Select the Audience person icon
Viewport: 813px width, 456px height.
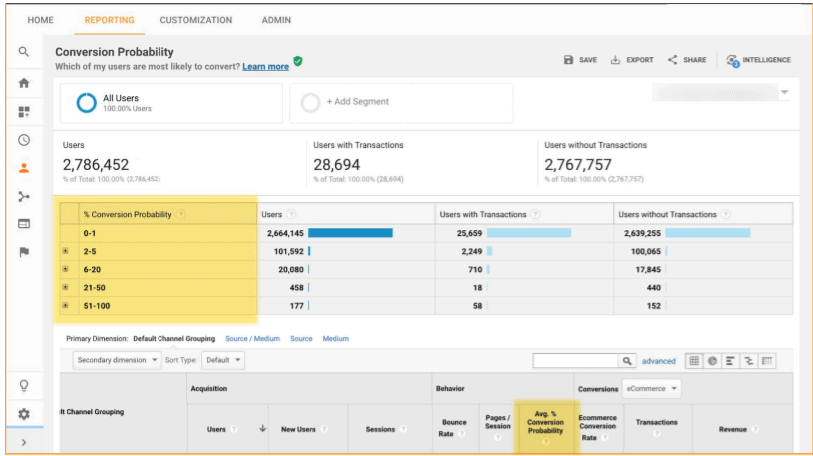click(24, 167)
